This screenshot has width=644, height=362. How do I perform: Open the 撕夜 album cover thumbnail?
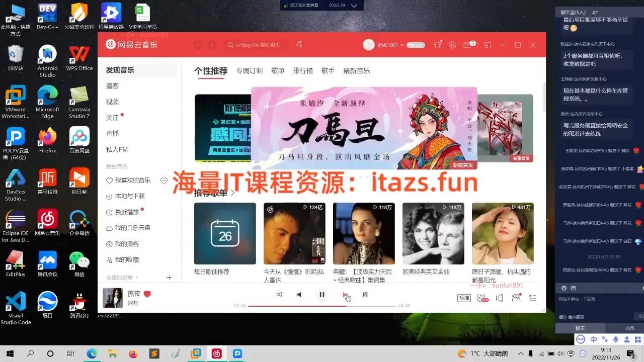(x=113, y=298)
